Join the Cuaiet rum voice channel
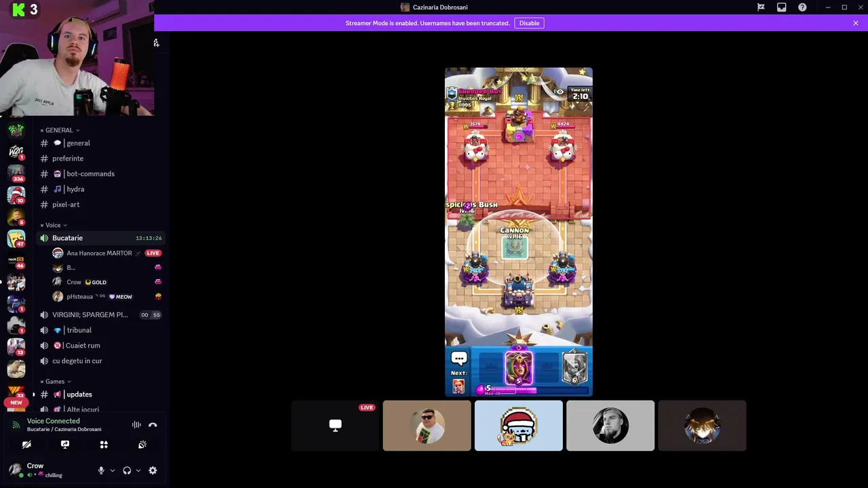Viewport: 868px width, 488px height. point(102,346)
